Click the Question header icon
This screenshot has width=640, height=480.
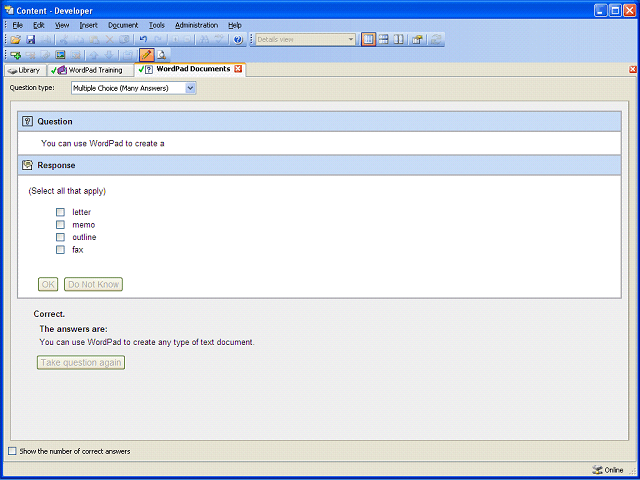click(x=27, y=121)
